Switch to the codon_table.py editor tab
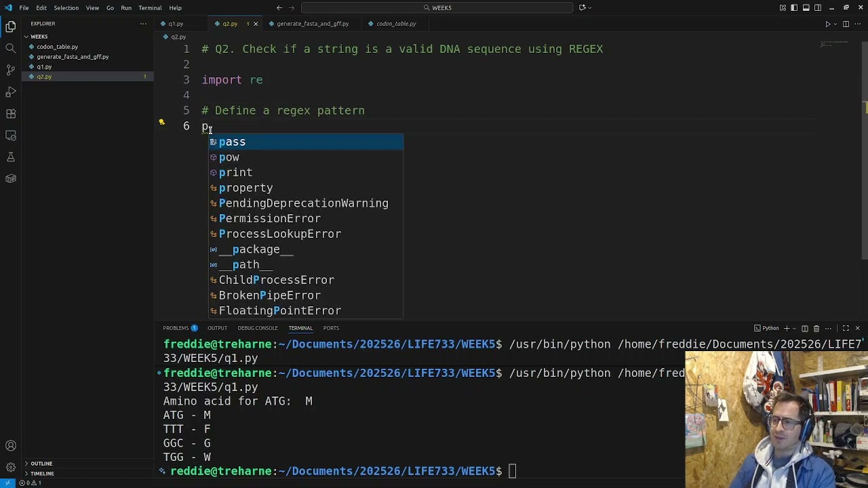 click(396, 24)
